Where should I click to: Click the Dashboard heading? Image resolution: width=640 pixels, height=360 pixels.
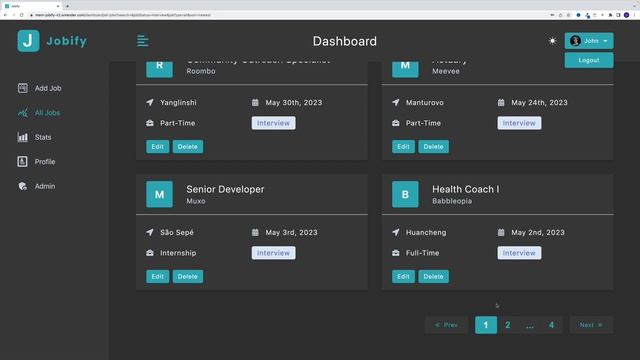click(x=344, y=41)
